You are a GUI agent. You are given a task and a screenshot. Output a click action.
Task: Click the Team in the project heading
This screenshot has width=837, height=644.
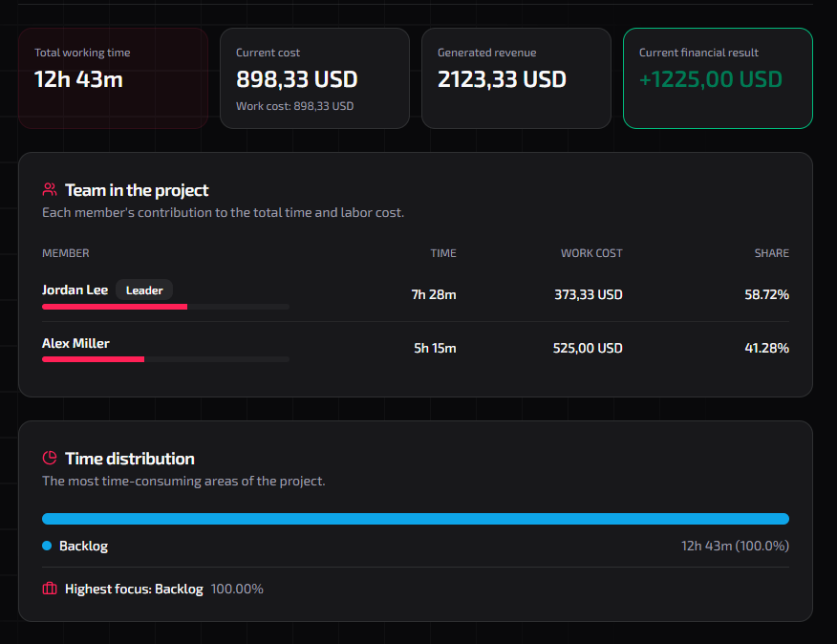(137, 190)
